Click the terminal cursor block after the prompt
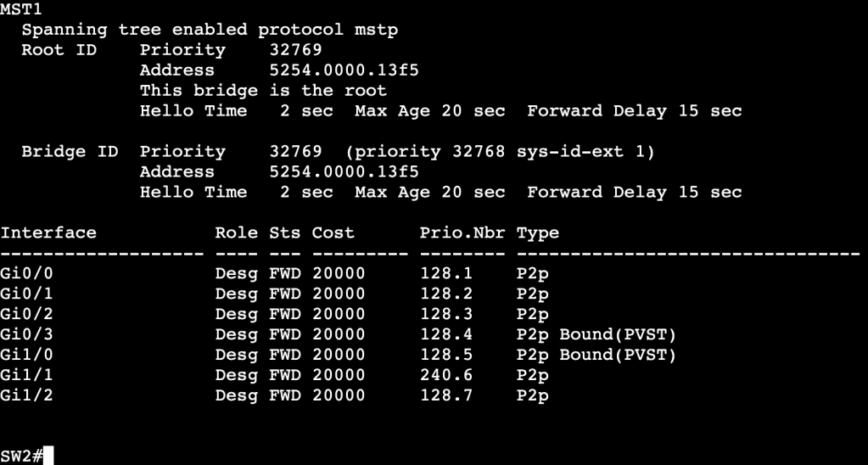Image resolution: width=868 pixels, height=465 pixels. (x=48, y=457)
